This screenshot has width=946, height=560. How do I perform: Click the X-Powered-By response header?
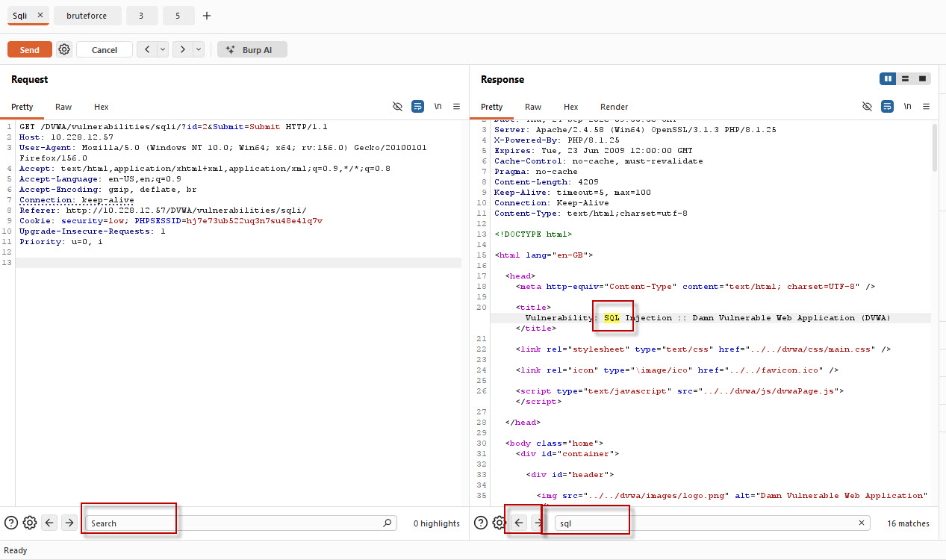557,140
